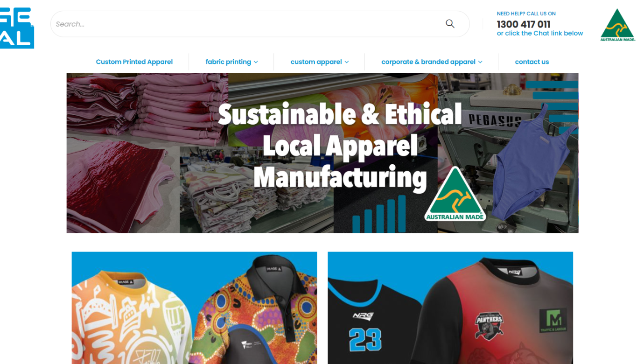This screenshot has width=644, height=364.
Task: Click the 1300 417 011 phone number
Action: point(524,24)
